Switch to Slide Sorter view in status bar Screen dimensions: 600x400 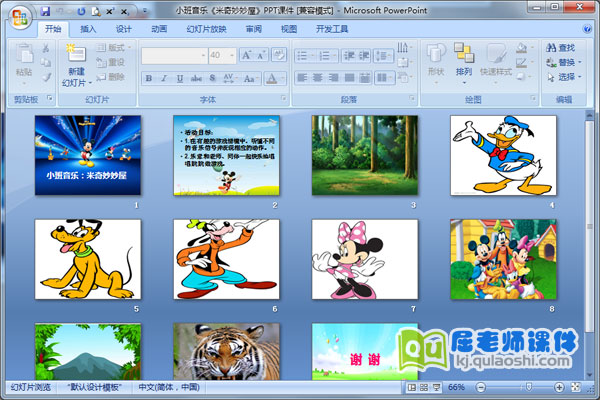click(x=424, y=387)
